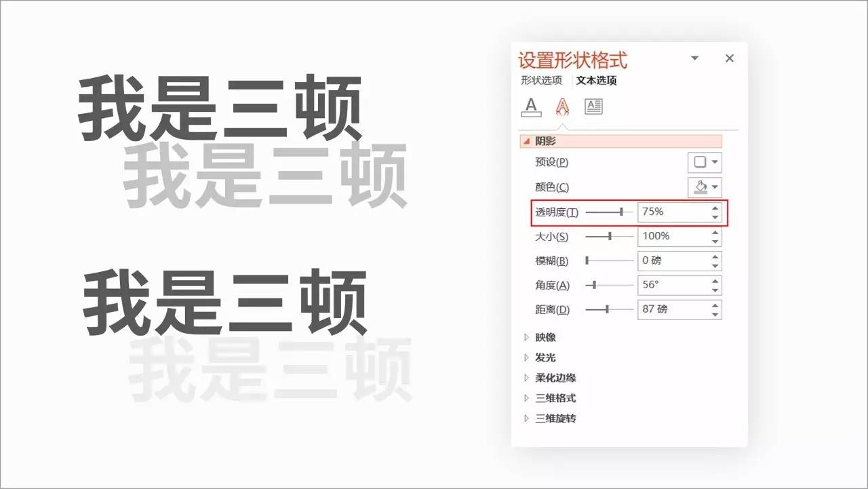Click the 透明度 slider track
The width and height of the screenshot is (868, 489).
pyautogui.click(x=608, y=212)
